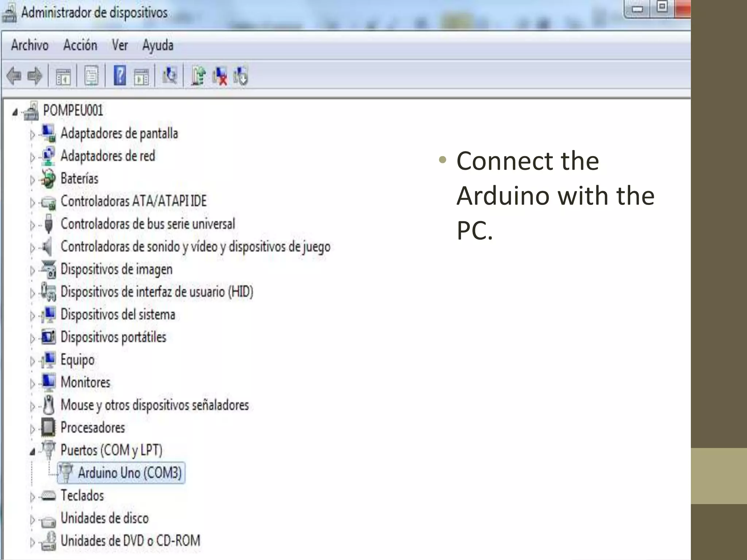
Task: Select Controladoras ATA/ATAPI IDE label
Action: point(133,201)
